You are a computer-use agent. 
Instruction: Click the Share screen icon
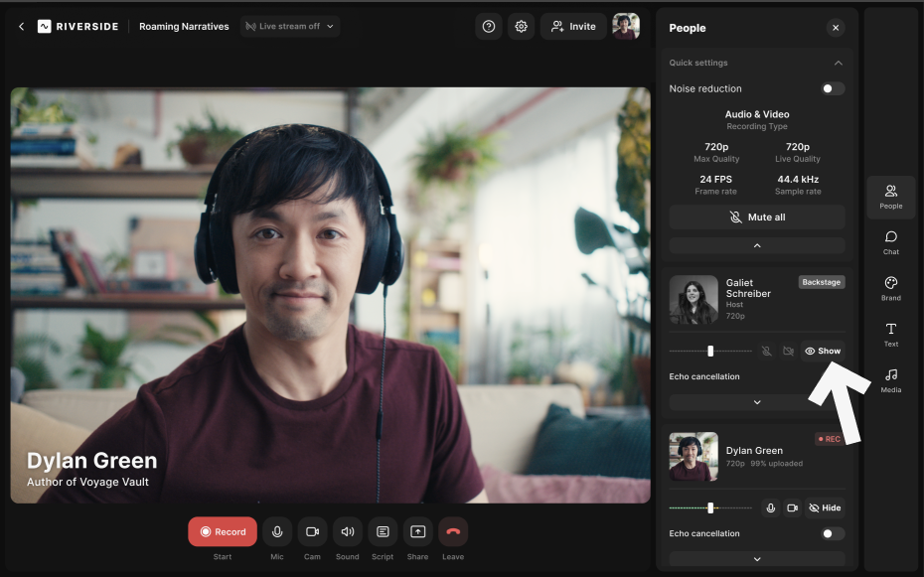click(x=417, y=531)
